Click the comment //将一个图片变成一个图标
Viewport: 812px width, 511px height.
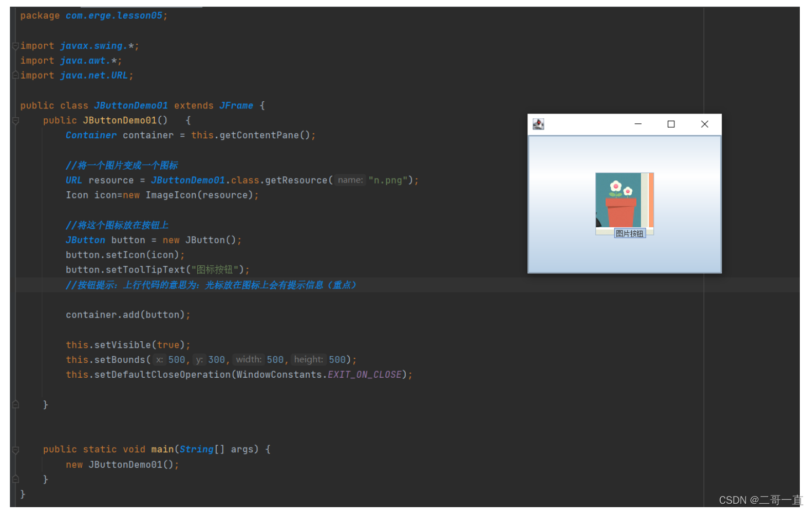[x=122, y=165]
